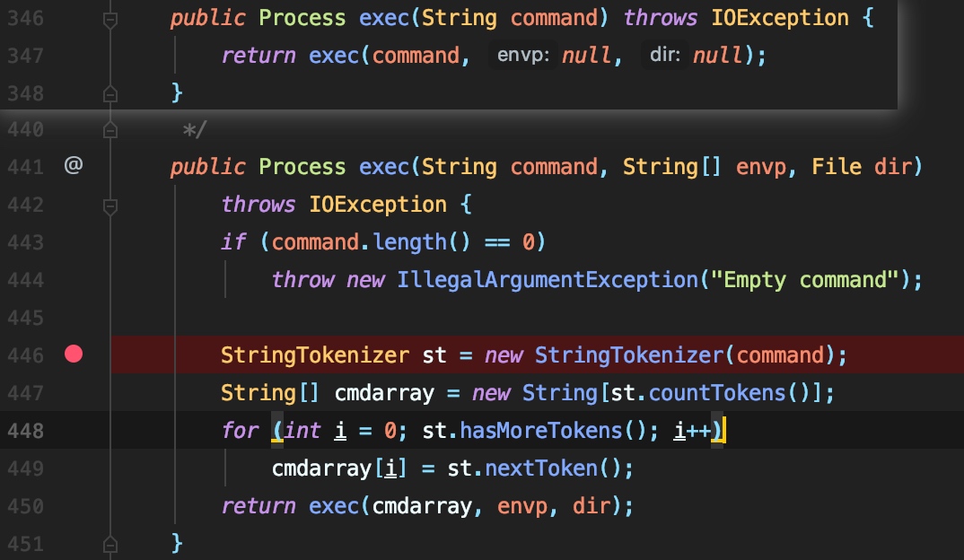This screenshot has width=964, height=560.
Task: Remove the red breakpoint on line 446
Action: coord(74,354)
